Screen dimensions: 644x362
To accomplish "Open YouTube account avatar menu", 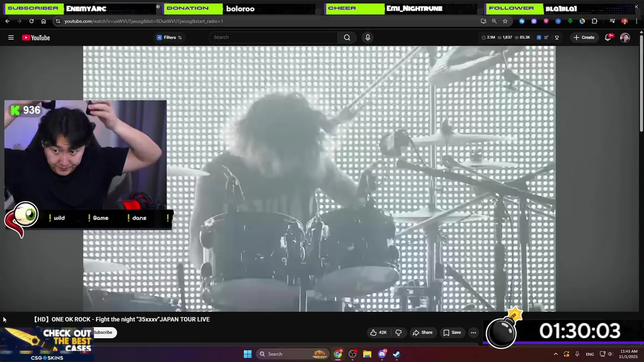I will pyautogui.click(x=625, y=38).
